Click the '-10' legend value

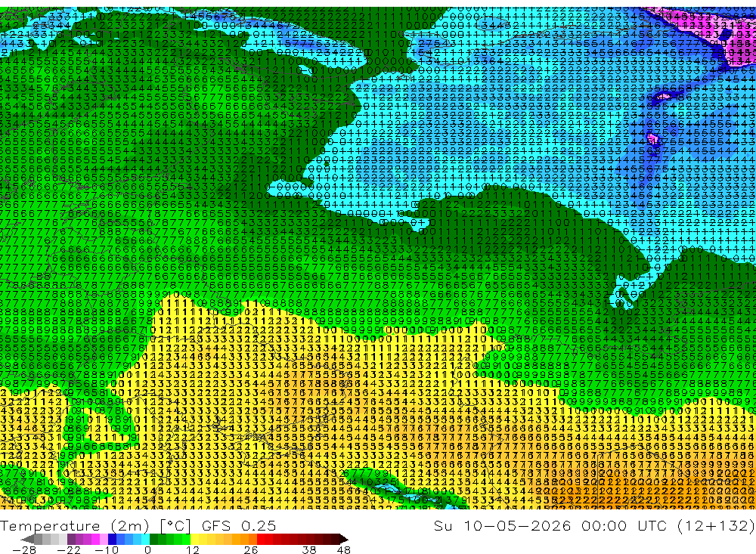[x=106, y=550]
